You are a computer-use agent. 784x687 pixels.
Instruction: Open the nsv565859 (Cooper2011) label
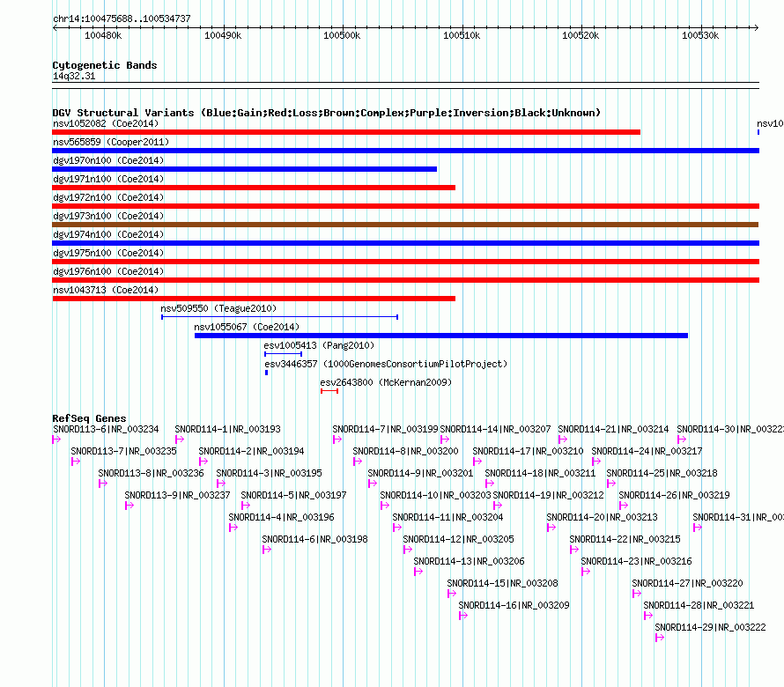111,142
